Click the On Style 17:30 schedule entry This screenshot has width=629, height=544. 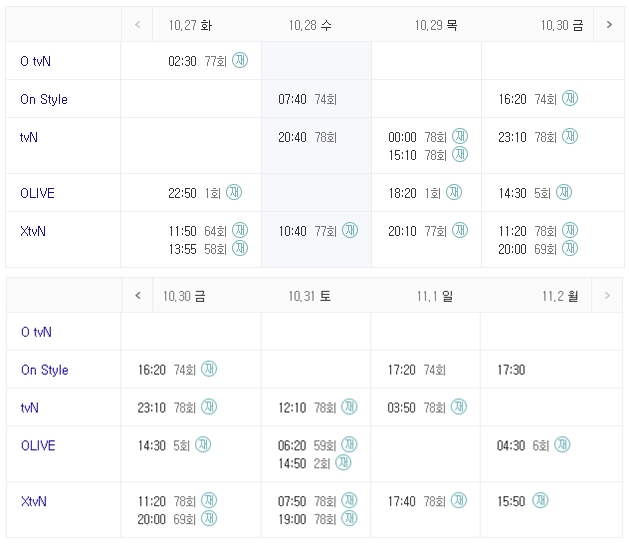[x=511, y=370]
